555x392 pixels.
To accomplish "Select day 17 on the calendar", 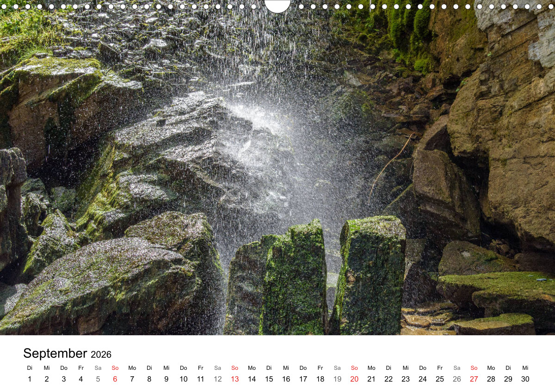I will (x=303, y=379).
